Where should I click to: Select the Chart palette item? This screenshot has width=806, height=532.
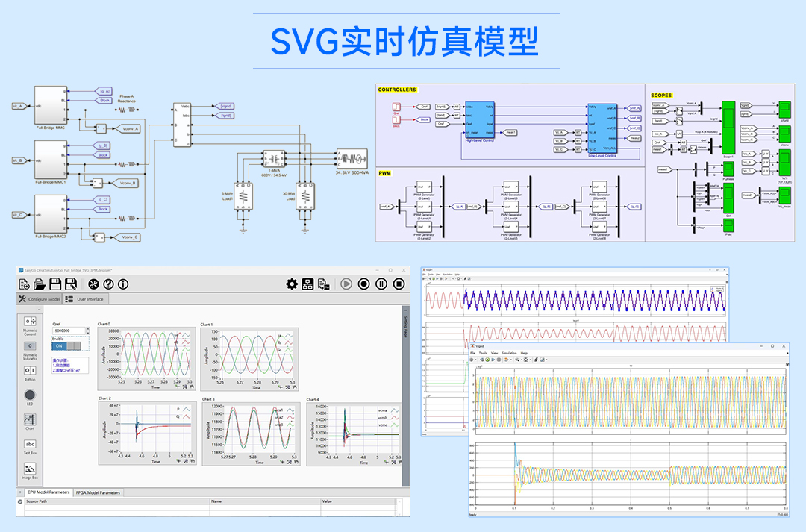[30, 422]
